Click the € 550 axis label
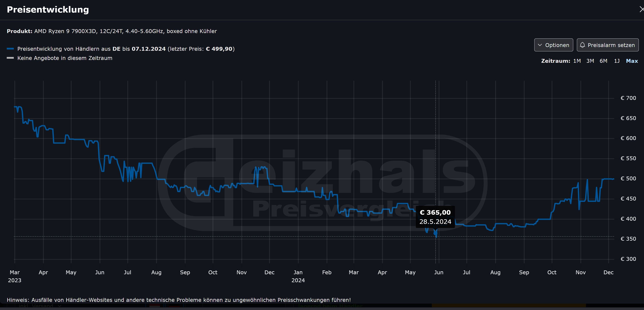 628,158
